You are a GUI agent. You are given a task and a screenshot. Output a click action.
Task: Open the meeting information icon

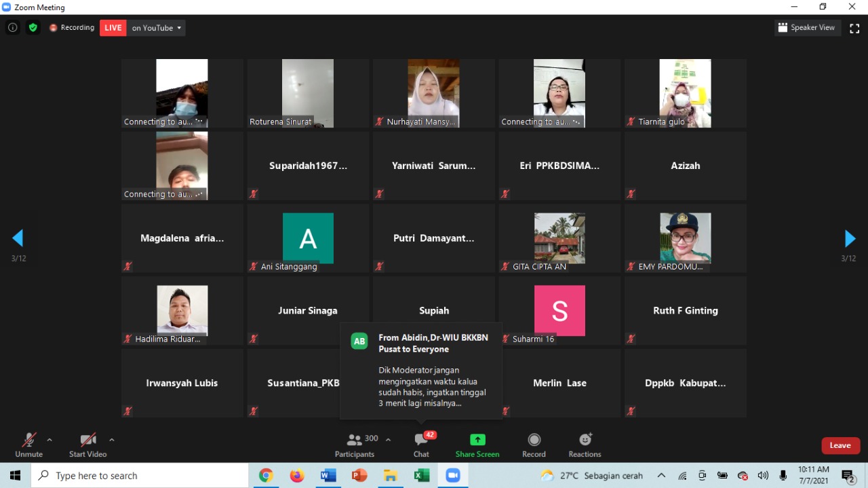12,28
